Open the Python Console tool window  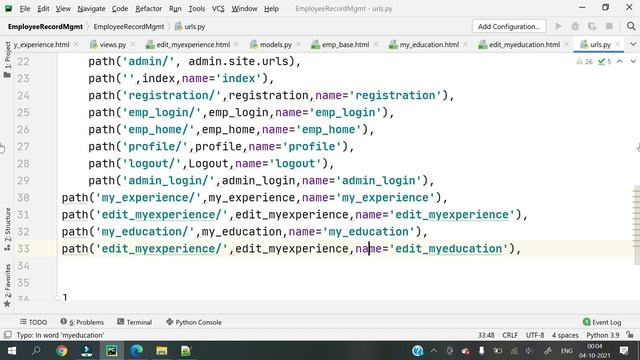pyautogui.click(x=194, y=322)
